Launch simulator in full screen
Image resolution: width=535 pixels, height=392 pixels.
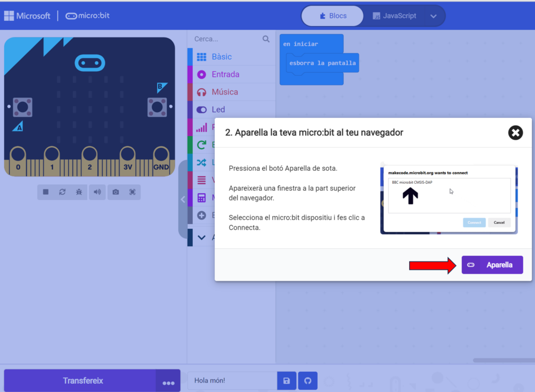[132, 192]
